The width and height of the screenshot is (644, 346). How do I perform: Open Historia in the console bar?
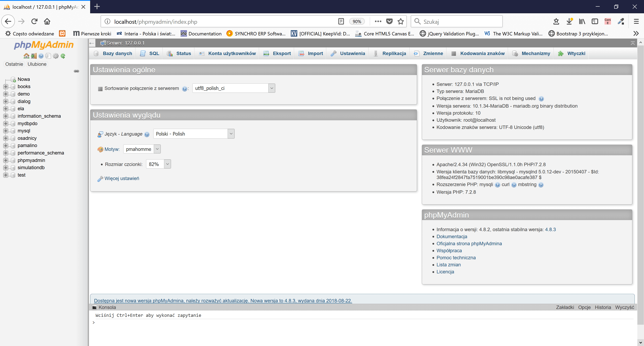pyautogui.click(x=603, y=307)
